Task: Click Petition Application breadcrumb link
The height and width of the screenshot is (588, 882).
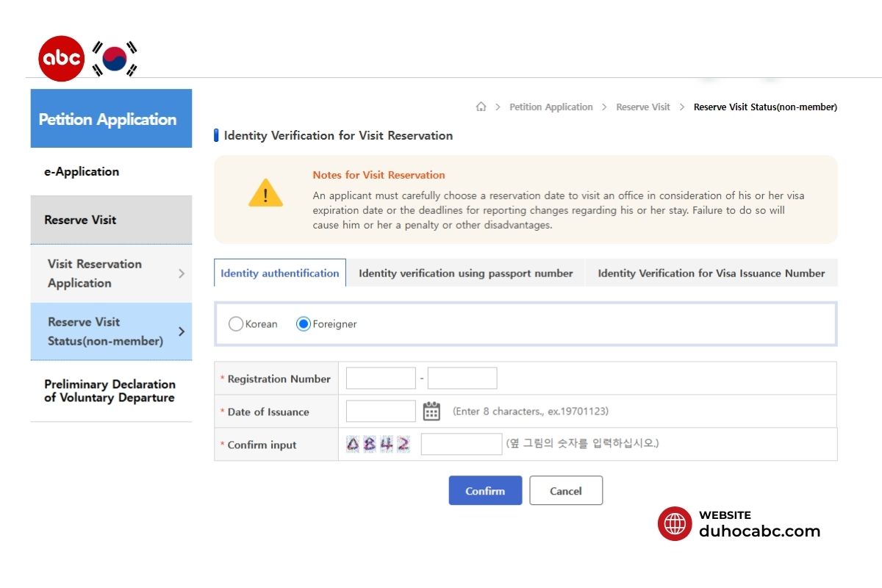Action: [551, 107]
